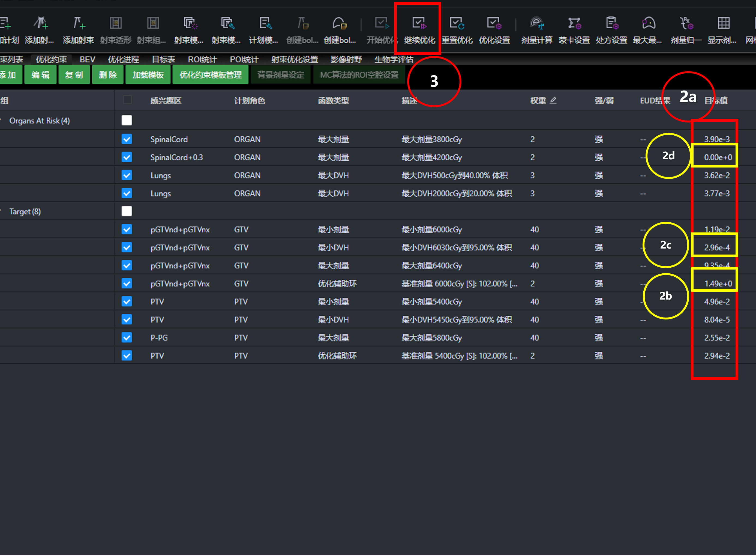The image size is (756, 556).
Task: Uncheck the SpinalCord constraint checkbox
Action: pos(127,139)
